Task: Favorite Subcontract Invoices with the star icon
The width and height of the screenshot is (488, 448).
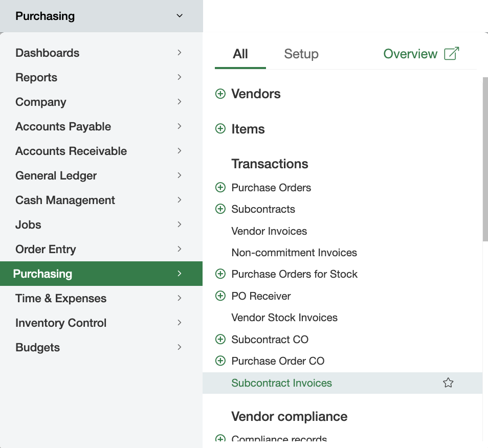Action: click(448, 383)
